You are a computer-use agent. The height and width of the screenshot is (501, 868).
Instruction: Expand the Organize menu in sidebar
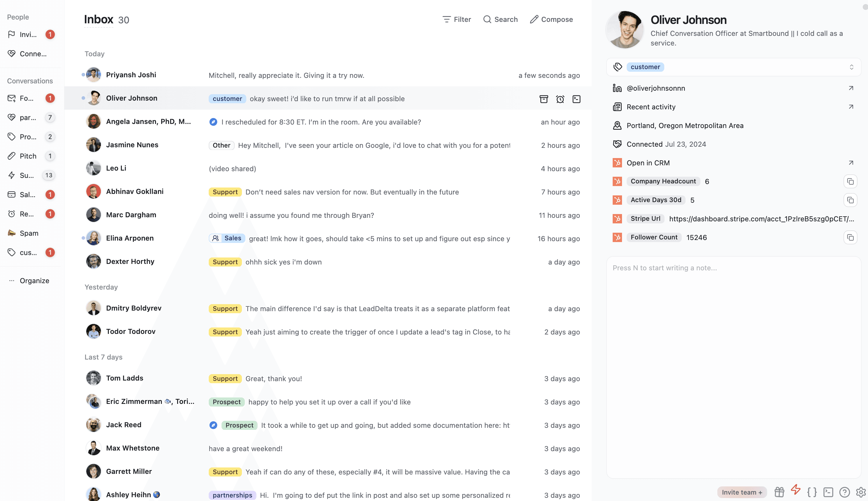click(x=34, y=281)
